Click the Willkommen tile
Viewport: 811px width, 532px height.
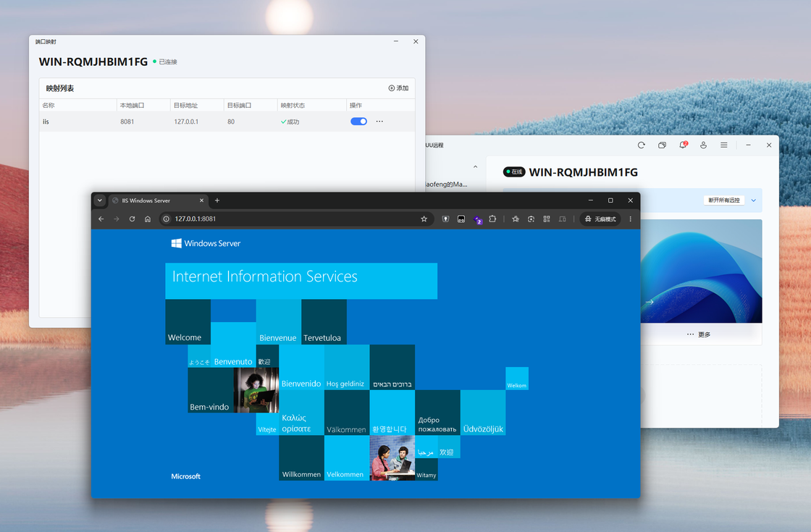pyautogui.click(x=301, y=458)
